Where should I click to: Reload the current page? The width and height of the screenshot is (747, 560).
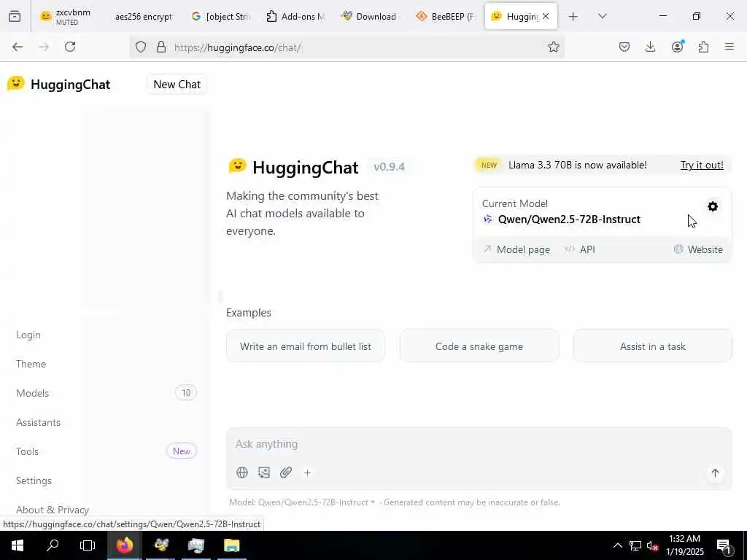coord(70,47)
